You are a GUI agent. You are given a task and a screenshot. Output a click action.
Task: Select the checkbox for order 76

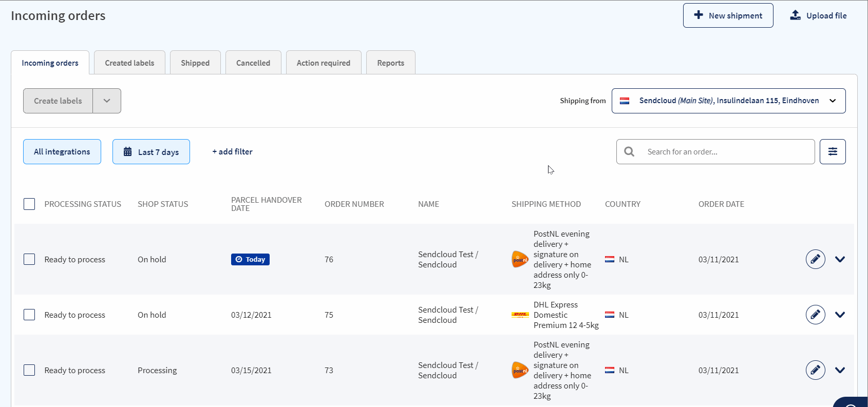tap(29, 259)
